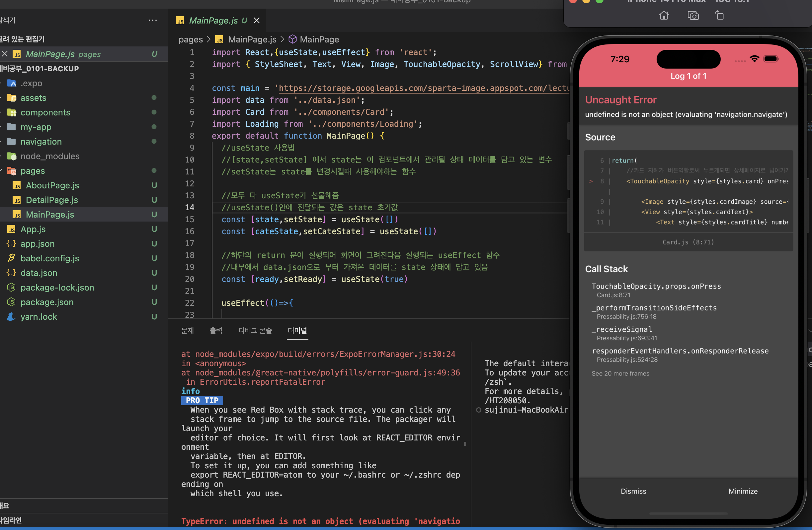Image resolution: width=812 pixels, height=530 pixels.
Task: Select the 터미널 (Terminal) panel tab
Action: point(297,330)
